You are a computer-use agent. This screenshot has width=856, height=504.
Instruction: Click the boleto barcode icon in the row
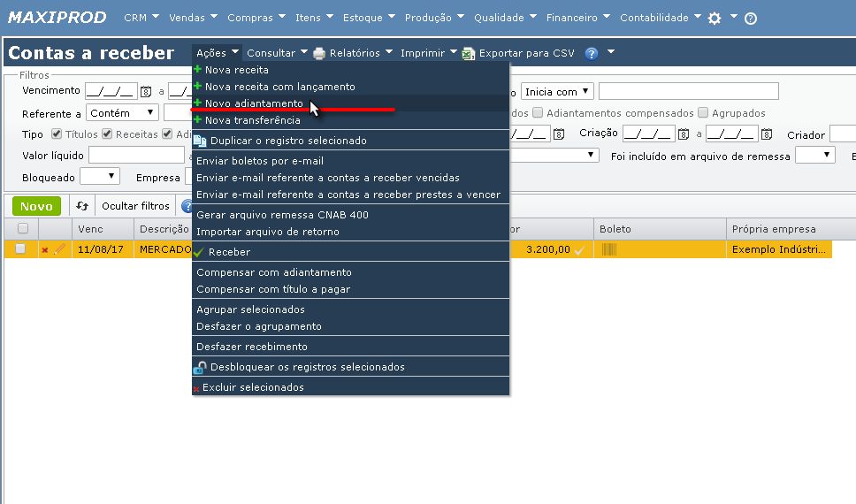coord(609,249)
